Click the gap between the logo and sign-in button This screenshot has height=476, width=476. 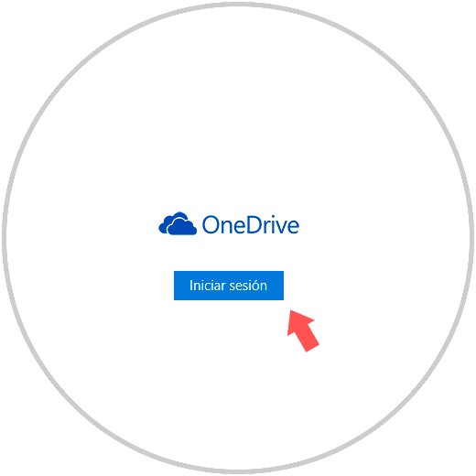[x=229, y=254]
